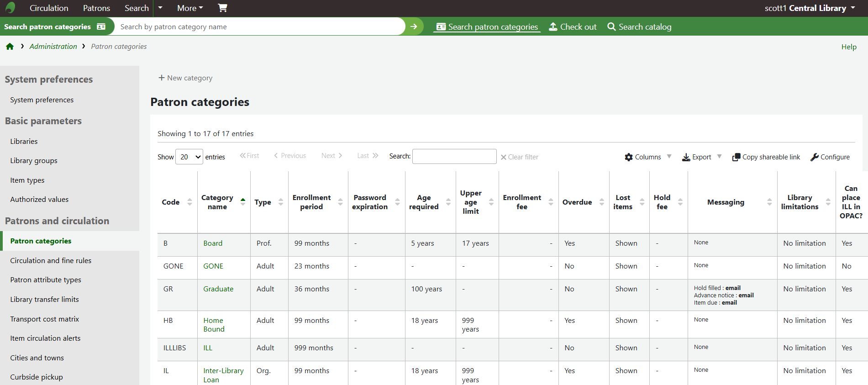Open the shopping cart icon

tap(222, 8)
